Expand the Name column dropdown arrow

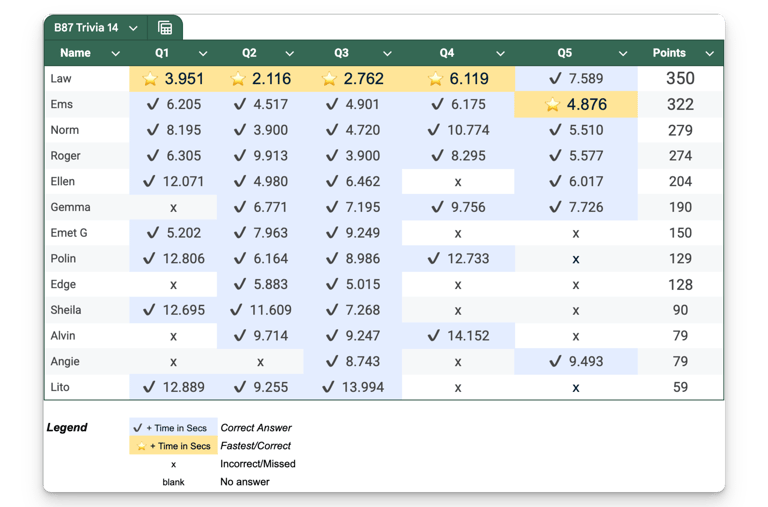115,54
